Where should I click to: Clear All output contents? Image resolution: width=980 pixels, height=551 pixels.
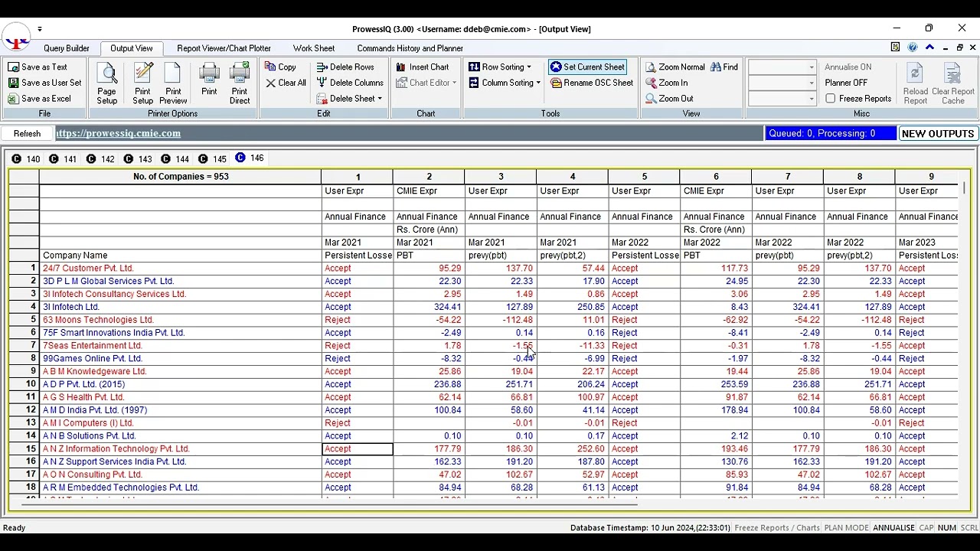click(x=286, y=83)
